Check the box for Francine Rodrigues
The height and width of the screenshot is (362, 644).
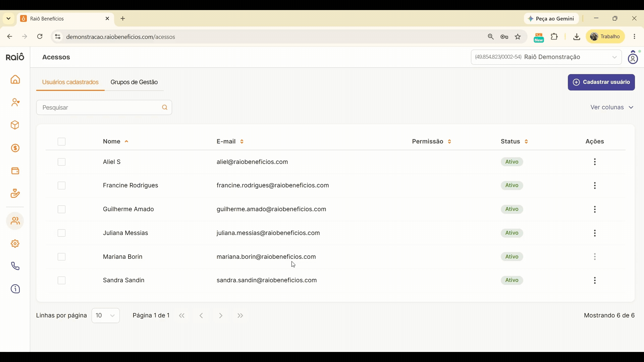click(62, 186)
